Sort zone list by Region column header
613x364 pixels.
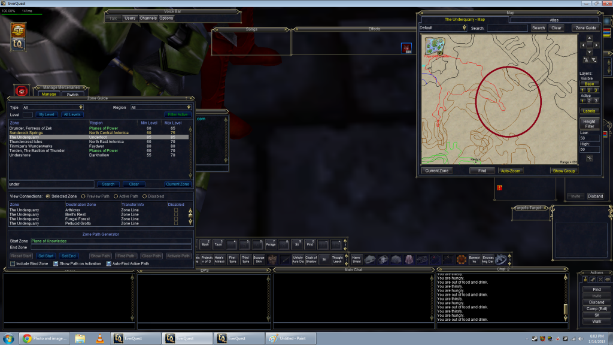[x=96, y=123]
